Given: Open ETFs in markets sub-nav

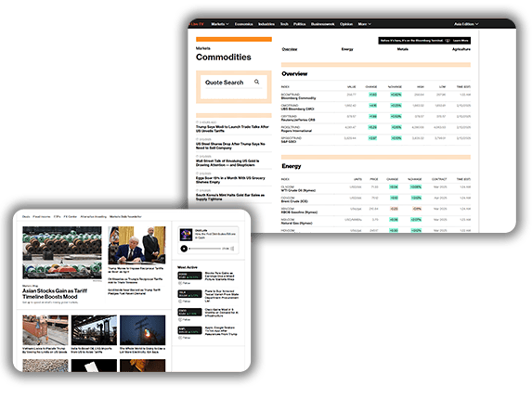Looking at the screenshot, I should tap(57, 217).
